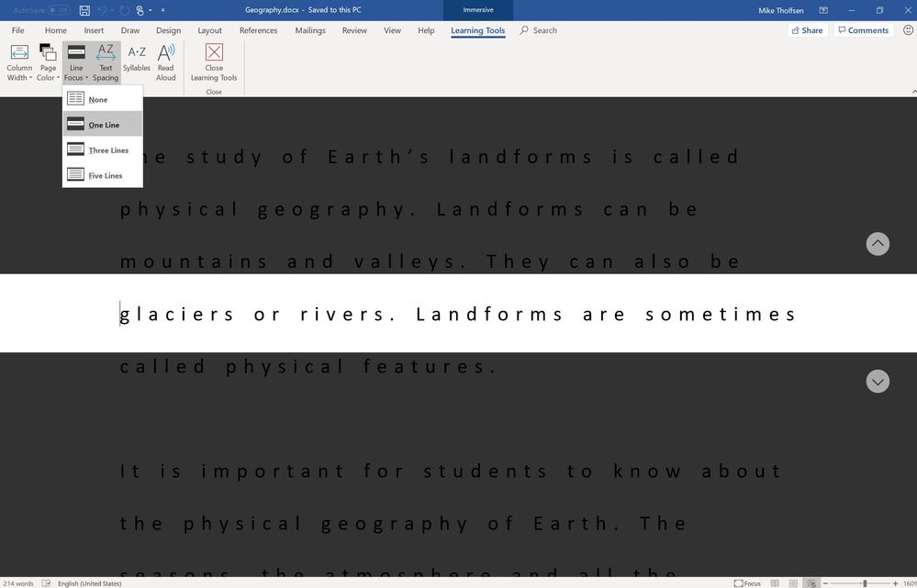This screenshot has height=588, width=917.
Task: Click the Share button
Action: (808, 30)
